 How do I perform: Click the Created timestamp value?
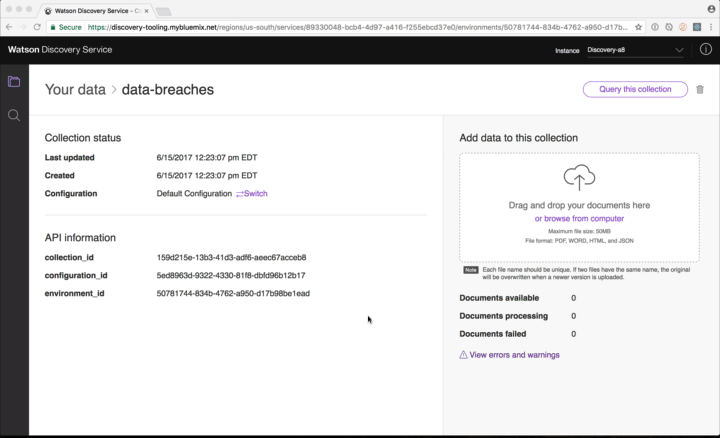pos(207,175)
